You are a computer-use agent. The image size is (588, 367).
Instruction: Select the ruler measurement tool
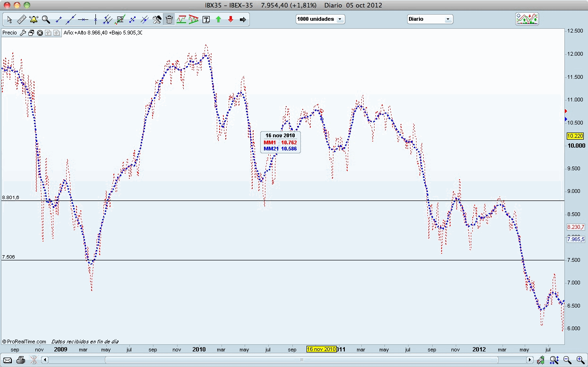tap(22, 19)
